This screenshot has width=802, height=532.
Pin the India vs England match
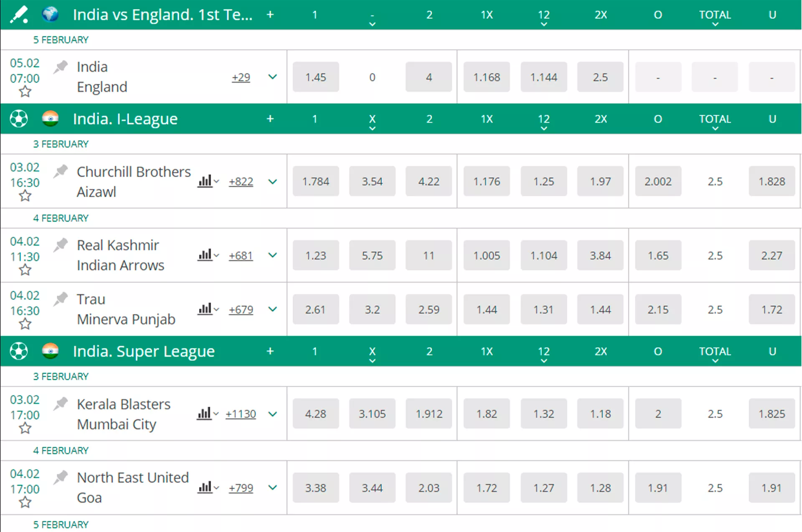point(60,66)
